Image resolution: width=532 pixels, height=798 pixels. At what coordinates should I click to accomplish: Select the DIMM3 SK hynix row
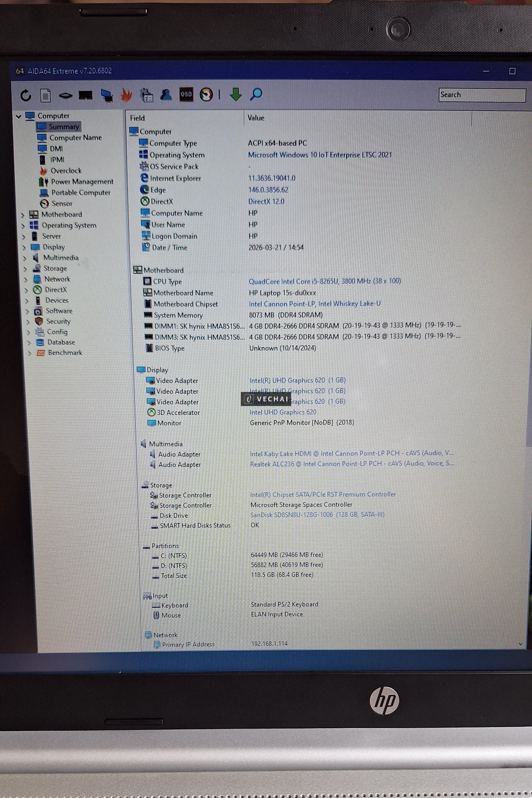[x=302, y=337]
